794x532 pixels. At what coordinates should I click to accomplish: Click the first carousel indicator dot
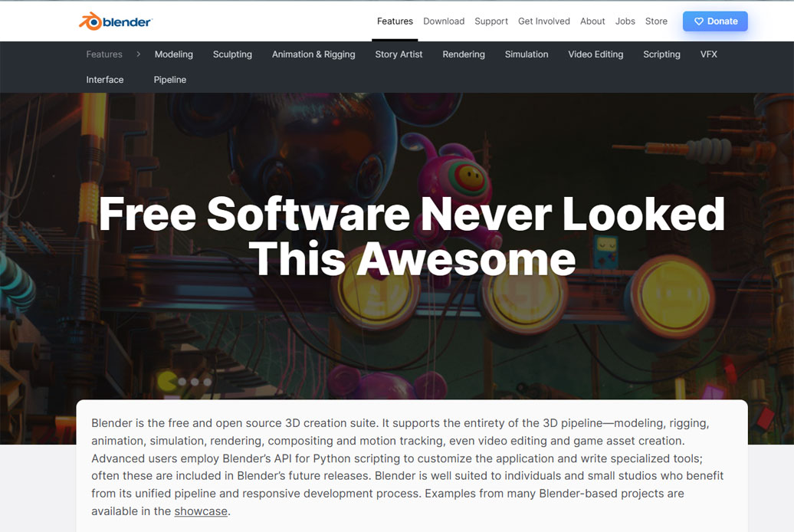182,382
